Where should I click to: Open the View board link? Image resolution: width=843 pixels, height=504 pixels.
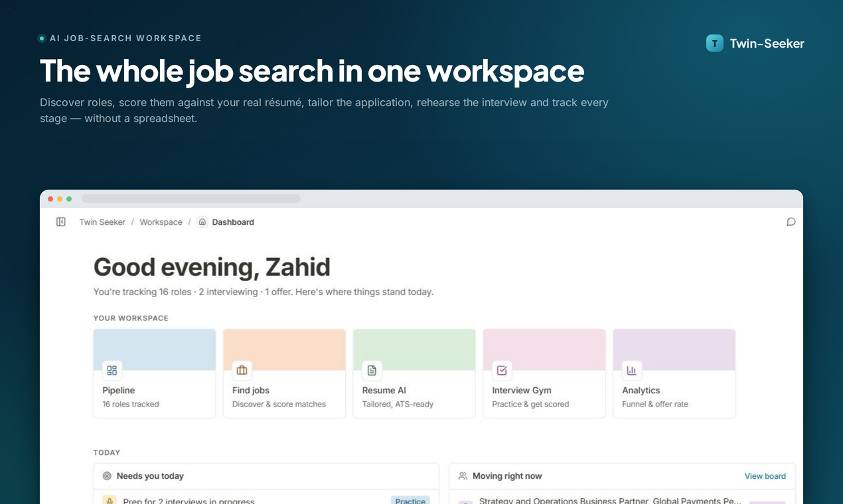coord(765,476)
